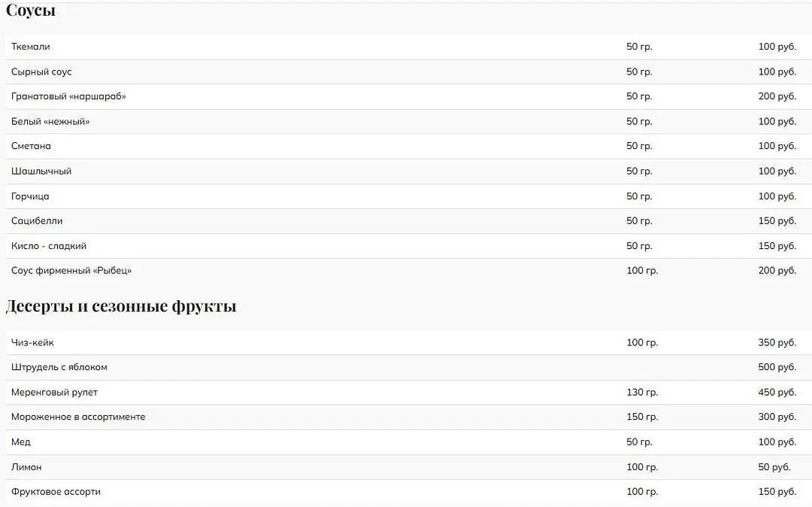The height and width of the screenshot is (507, 812).
Task: Select the Ткемали sauce row
Action: pos(409,47)
